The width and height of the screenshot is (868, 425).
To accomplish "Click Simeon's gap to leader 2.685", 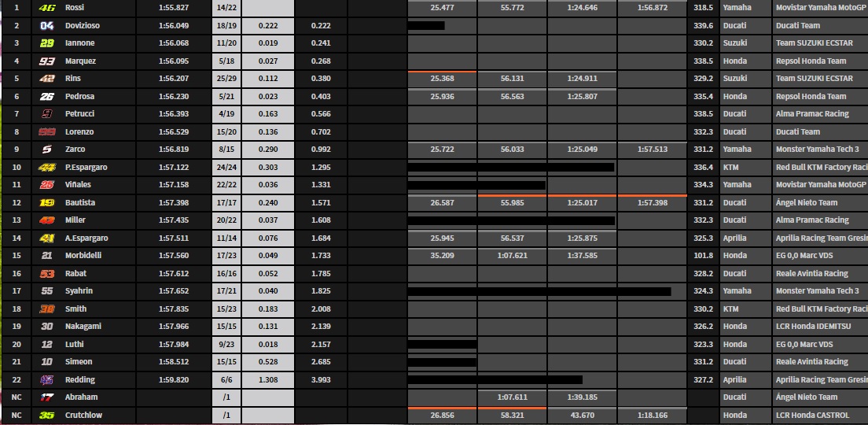I will click(321, 362).
